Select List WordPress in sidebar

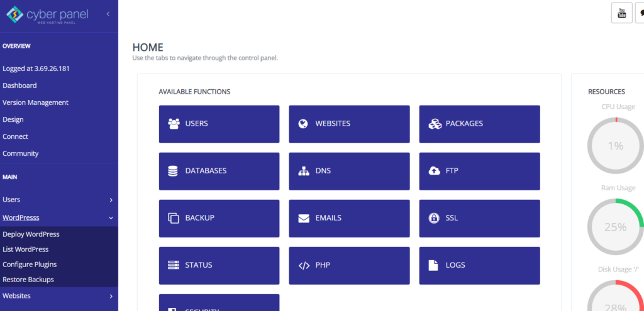click(x=25, y=249)
